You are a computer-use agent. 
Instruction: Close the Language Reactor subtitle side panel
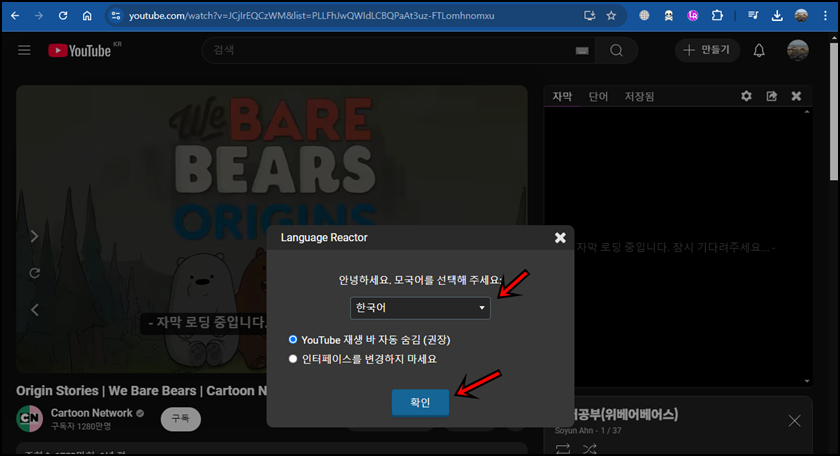[796, 96]
